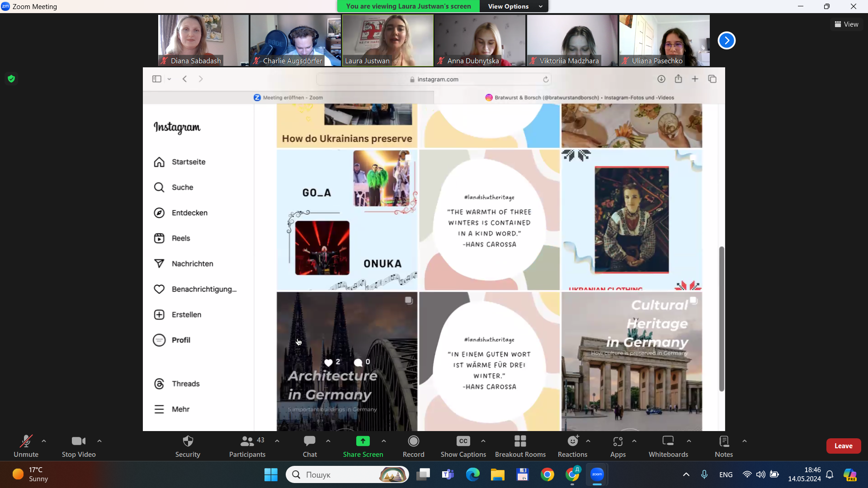Open Whiteboards
The width and height of the screenshot is (868, 488).
pyautogui.click(x=668, y=441)
